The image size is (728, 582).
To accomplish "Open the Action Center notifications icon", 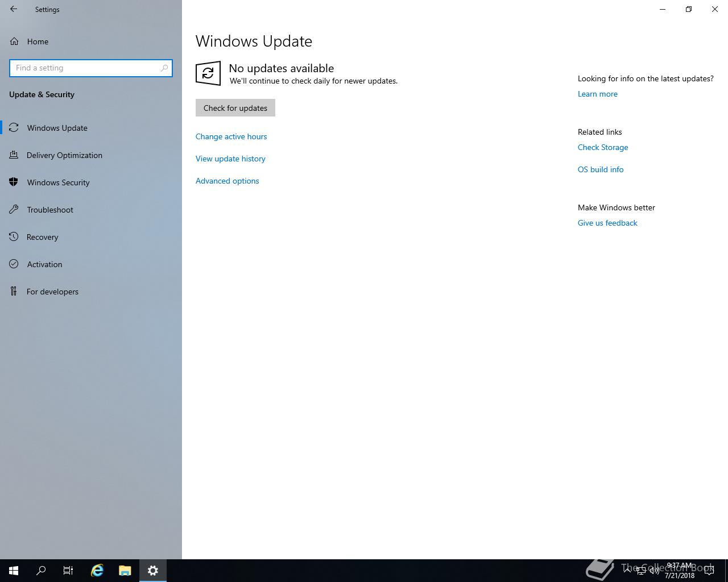I will coord(709,571).
